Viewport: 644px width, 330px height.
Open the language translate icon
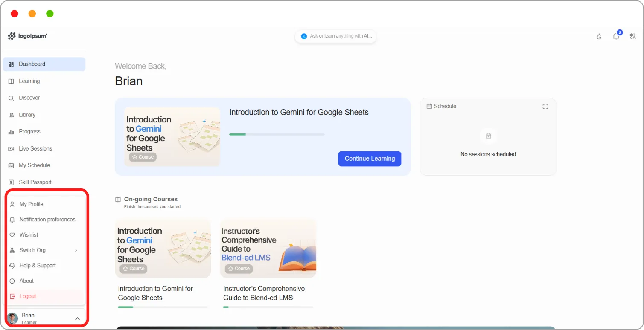pos(633,36)
